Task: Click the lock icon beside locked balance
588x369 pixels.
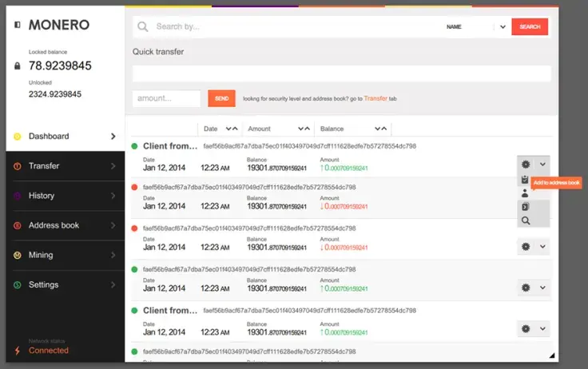Action: click(18, 66)
